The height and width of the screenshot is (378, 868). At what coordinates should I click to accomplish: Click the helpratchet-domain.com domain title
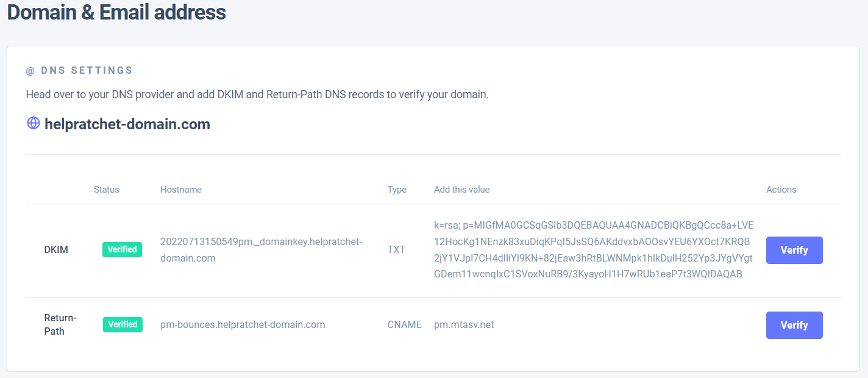point(127,124)
